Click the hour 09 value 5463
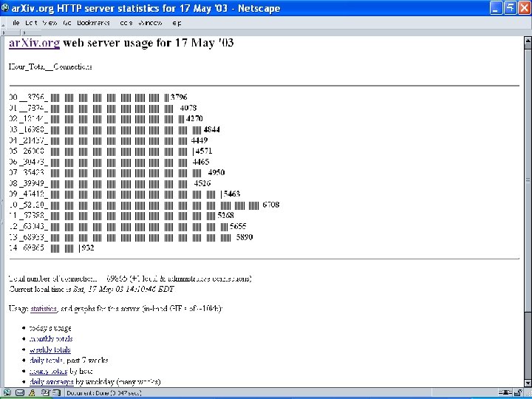Viewport: 532px width, 399px height. click(232, 194)
